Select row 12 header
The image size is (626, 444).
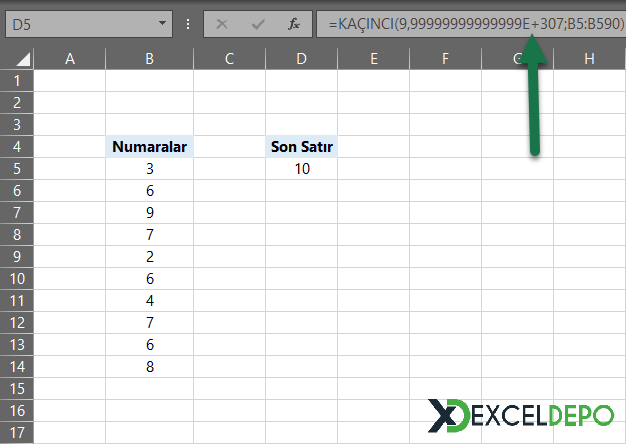[17, 323]
